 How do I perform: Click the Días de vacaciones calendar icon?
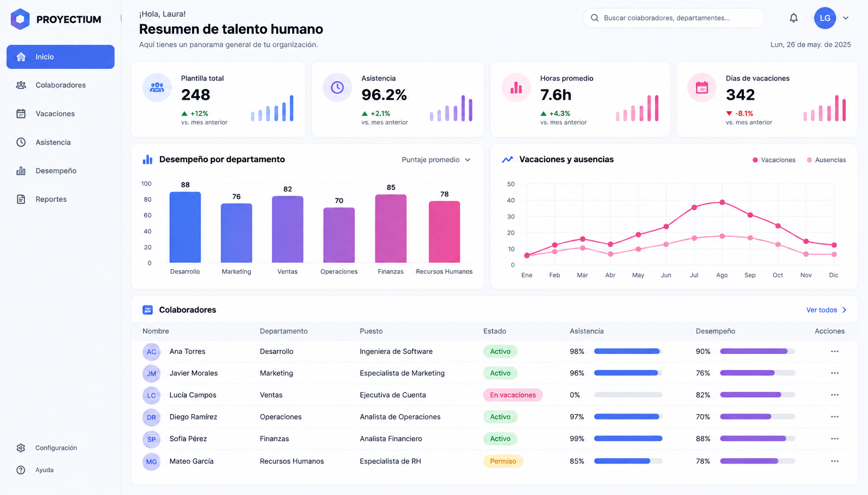702,87
